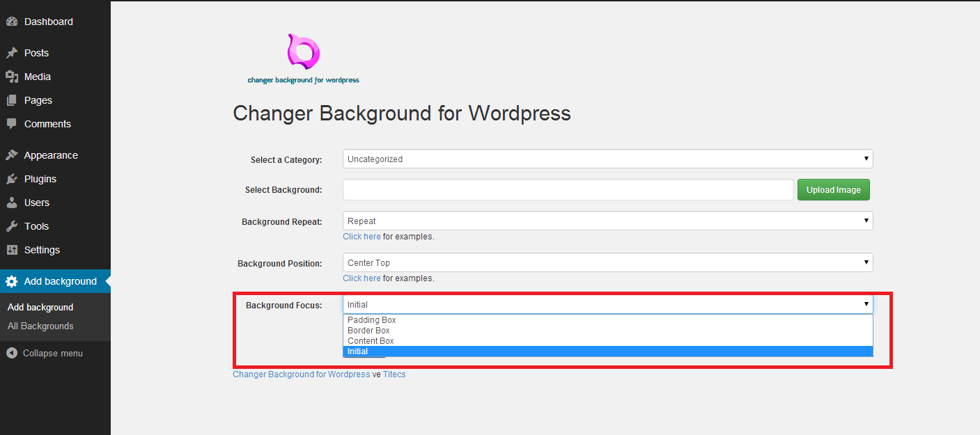Click the Changer Background for Wordpress heading
Image resolution: width=980 pixels, height=435 pixels.
coord(402,113)
